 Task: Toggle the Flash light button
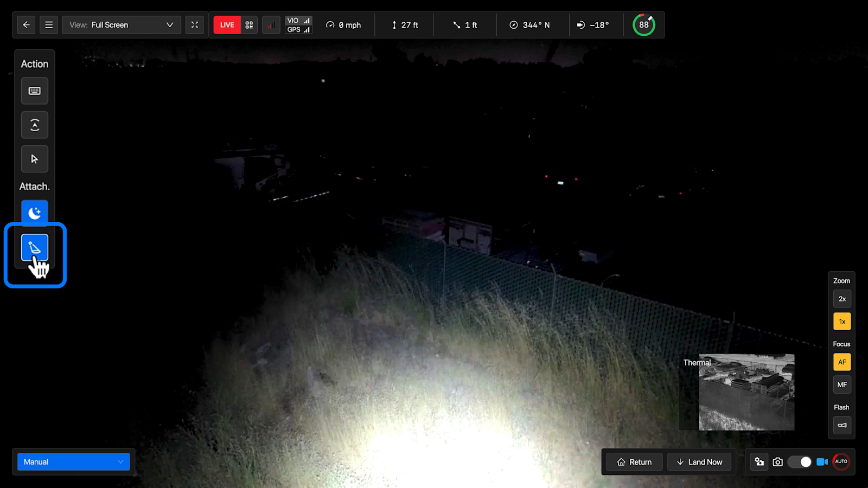[842, 425]
